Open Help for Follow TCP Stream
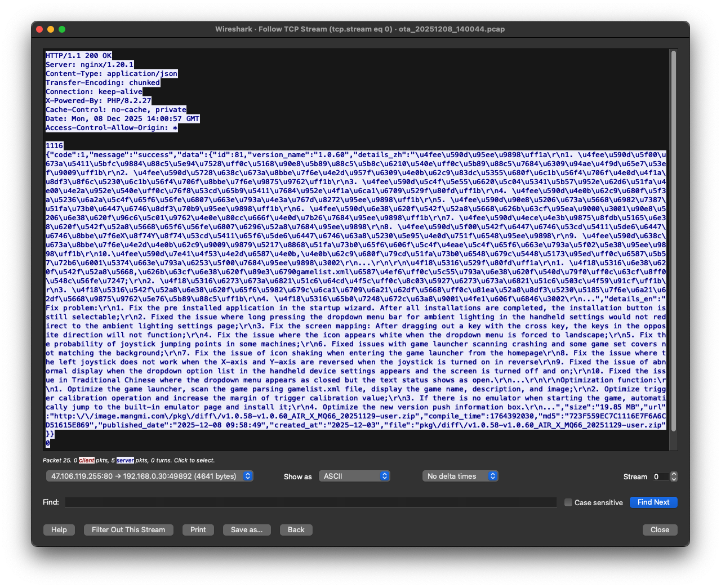 pyautogui.click(x=59, y=530)
